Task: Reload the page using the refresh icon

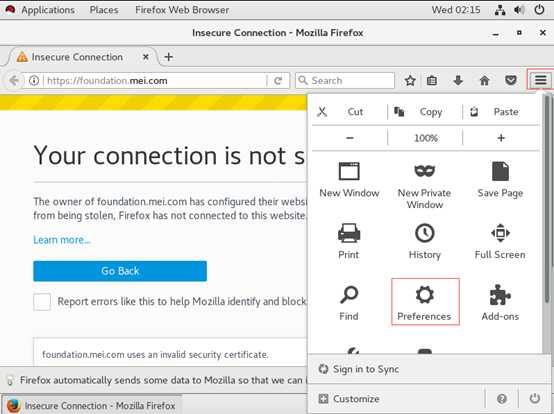Action: click(278, 81)
